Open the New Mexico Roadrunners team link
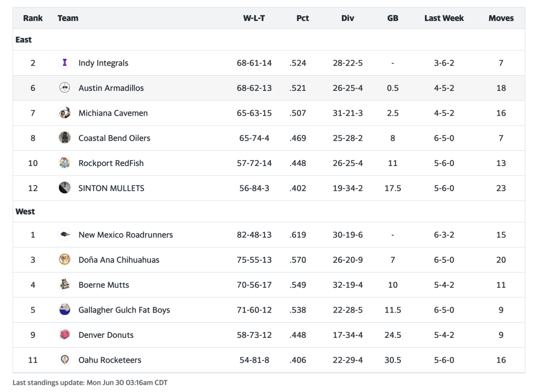Viewport: 538px width, 392px height. [x=126, y=235]
